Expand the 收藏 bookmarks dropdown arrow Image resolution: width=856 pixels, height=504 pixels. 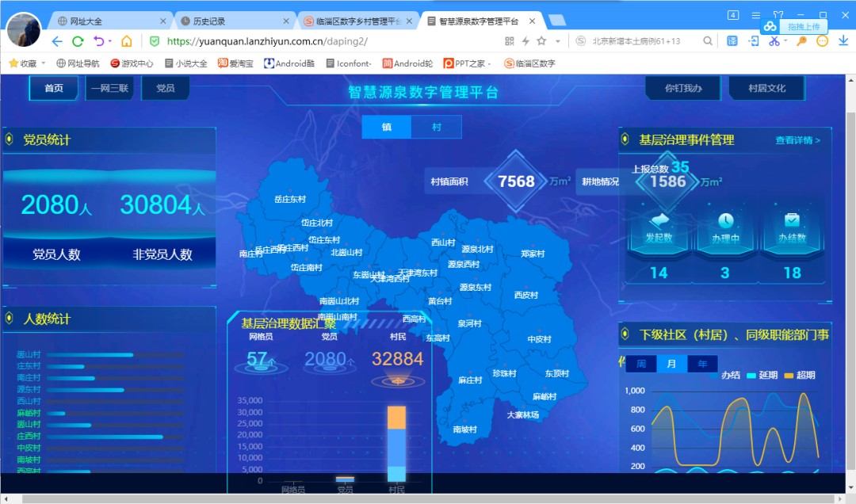[44, 63]
